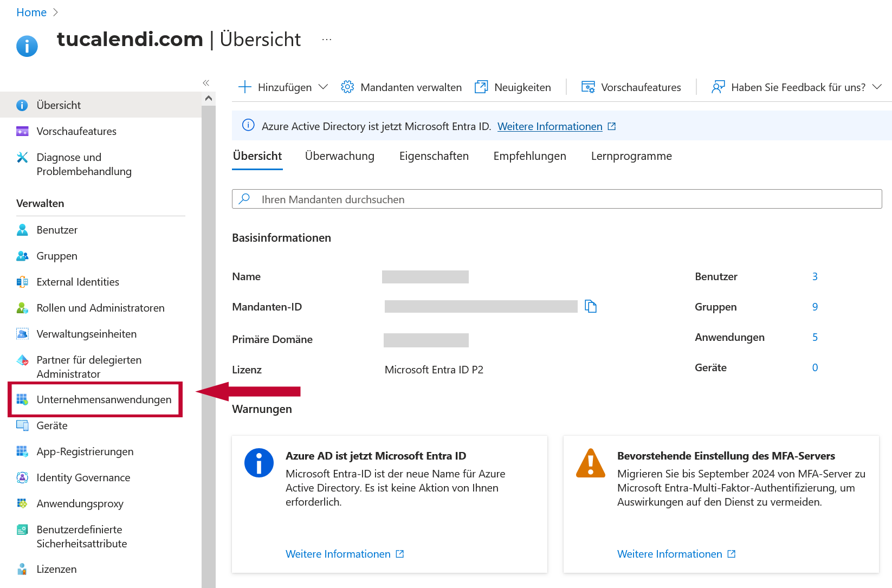Click the Benutzerdefinierte Sicherheitsattribute icon
This screenshot has height=588, width=892.
[x=22, y=529]
